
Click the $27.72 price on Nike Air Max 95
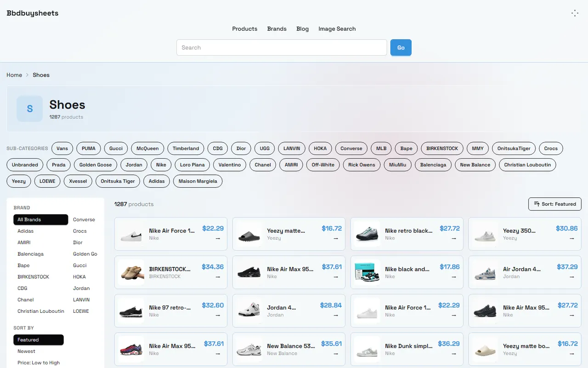568,305
